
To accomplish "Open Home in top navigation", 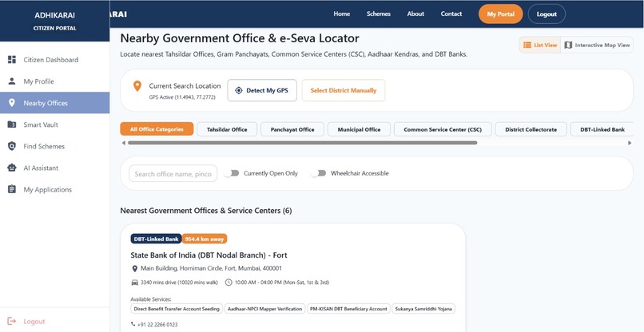I will pos(342,14).
